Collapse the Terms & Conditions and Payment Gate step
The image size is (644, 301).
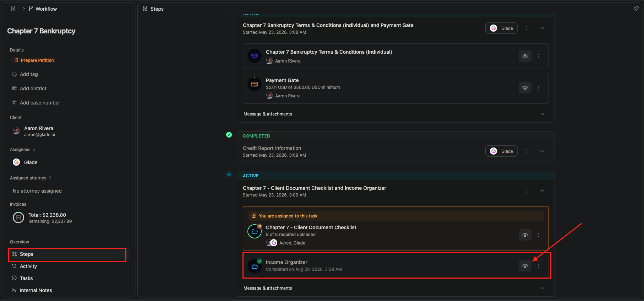click(x=542, y=28)
